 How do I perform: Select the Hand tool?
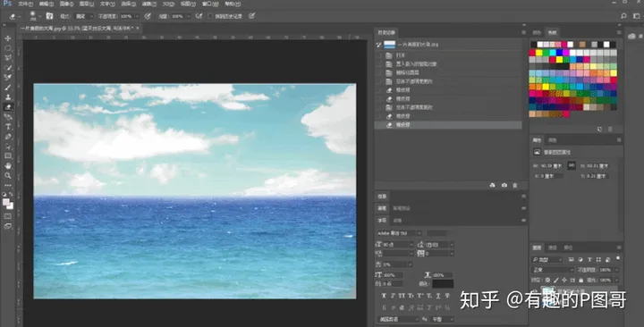point(8,166)
